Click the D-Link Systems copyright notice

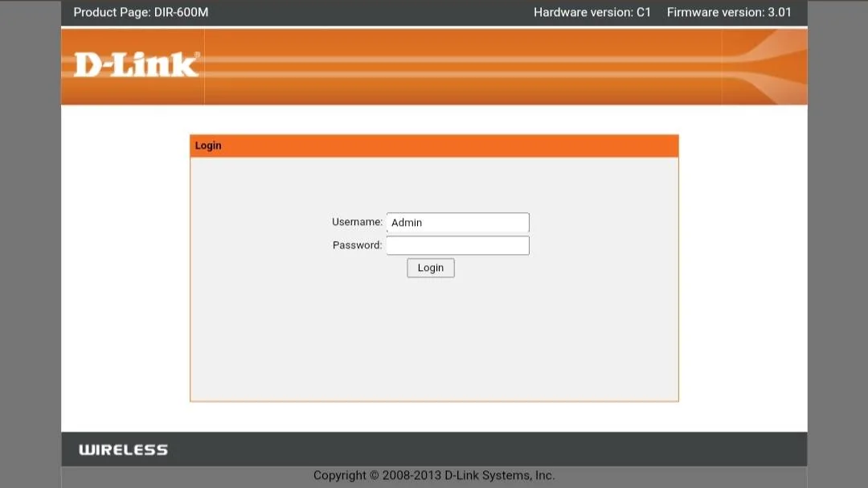[x=434, y=475]
